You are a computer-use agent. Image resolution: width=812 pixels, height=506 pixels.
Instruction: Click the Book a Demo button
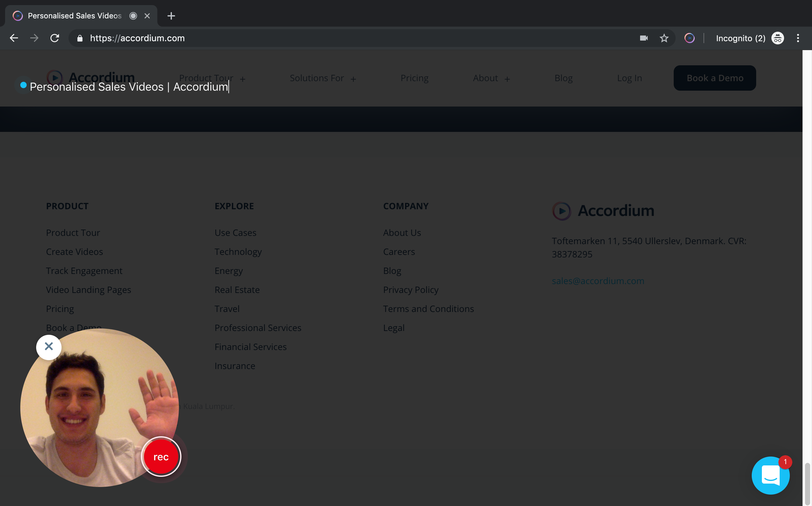pyautogui.click(x=715, y=78)
